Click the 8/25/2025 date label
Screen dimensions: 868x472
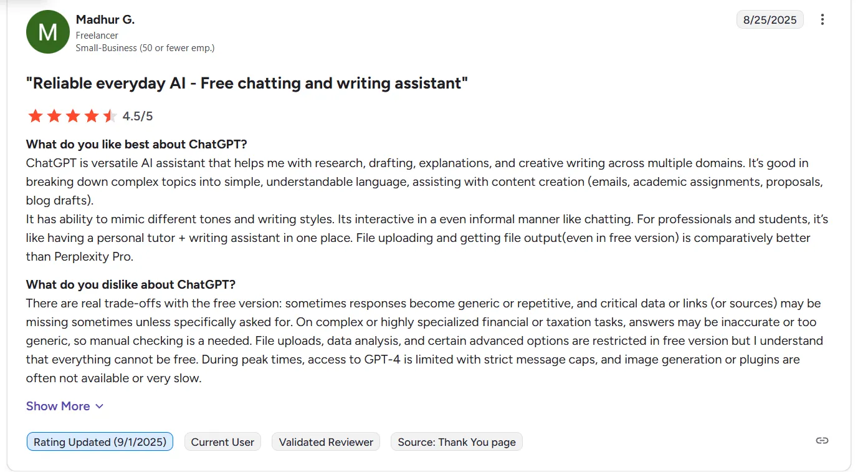tap(770, 20)
